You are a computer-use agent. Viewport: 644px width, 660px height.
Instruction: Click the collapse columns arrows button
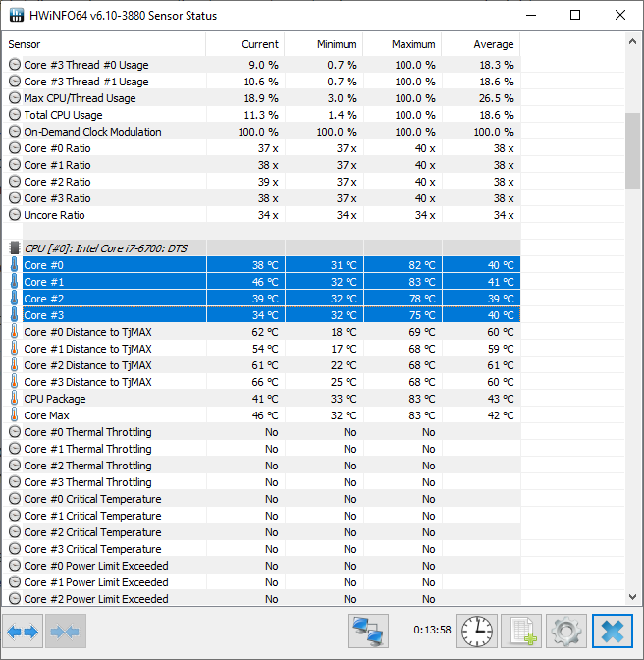[x=65, y=631]
